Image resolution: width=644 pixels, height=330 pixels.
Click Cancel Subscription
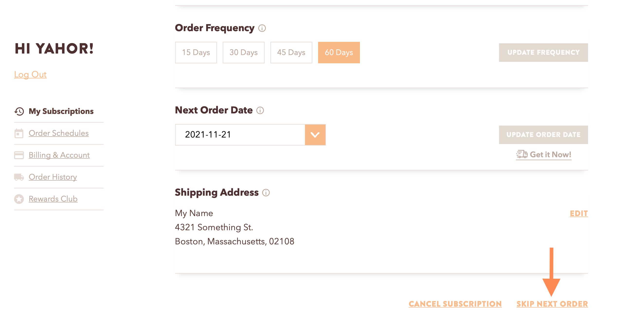pos(455,304)
